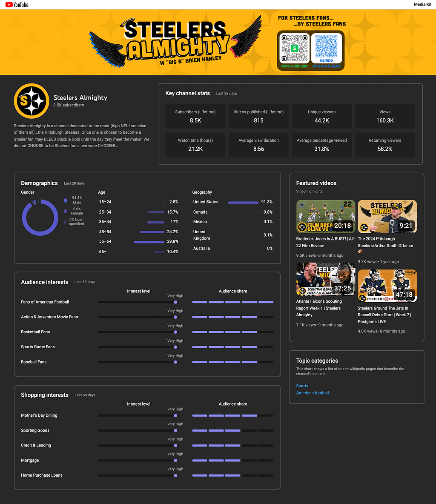
Task: Click the Steelers Almighty winged banner logo
Action: click(x=175, y=42)
